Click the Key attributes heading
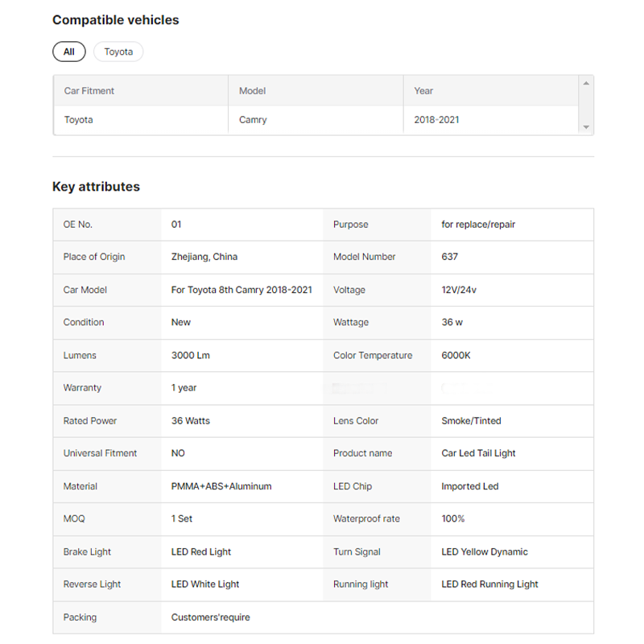Image resolution: width=644 pixels, height=644 pixels. [x=96, y=187]
